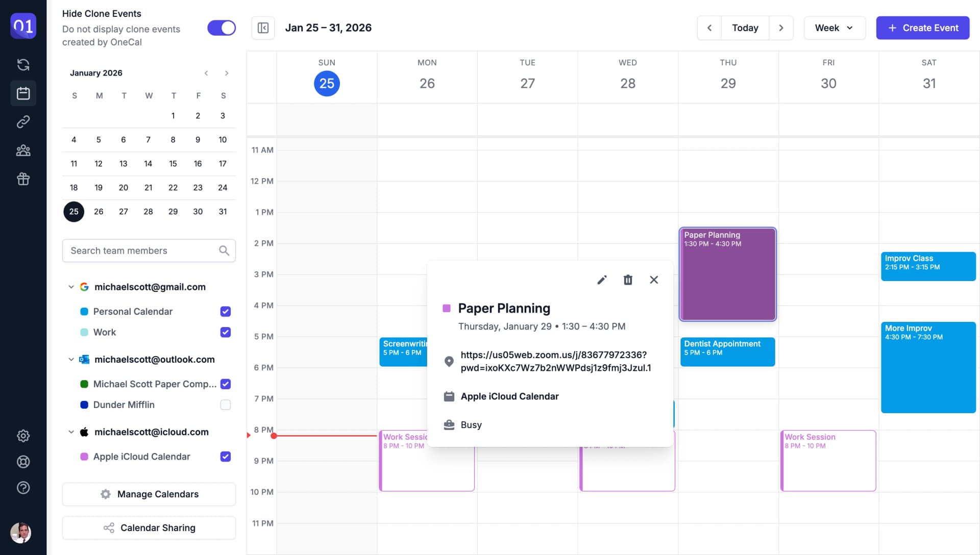The image size is (980, 555).
Task: Click the sync icon in left sidebar
Action: [23, 65]
